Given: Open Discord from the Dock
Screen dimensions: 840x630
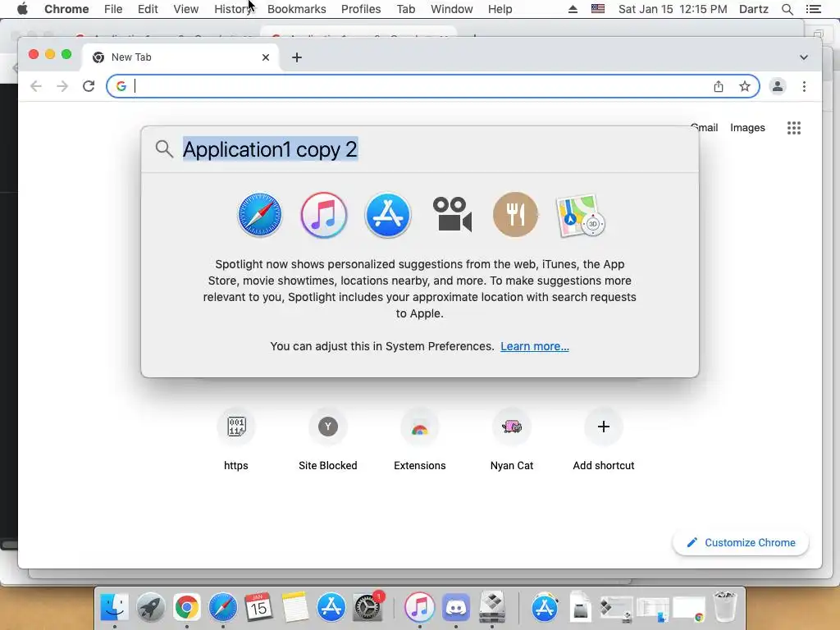Looking at the screenshot, I should coord(455,608).
